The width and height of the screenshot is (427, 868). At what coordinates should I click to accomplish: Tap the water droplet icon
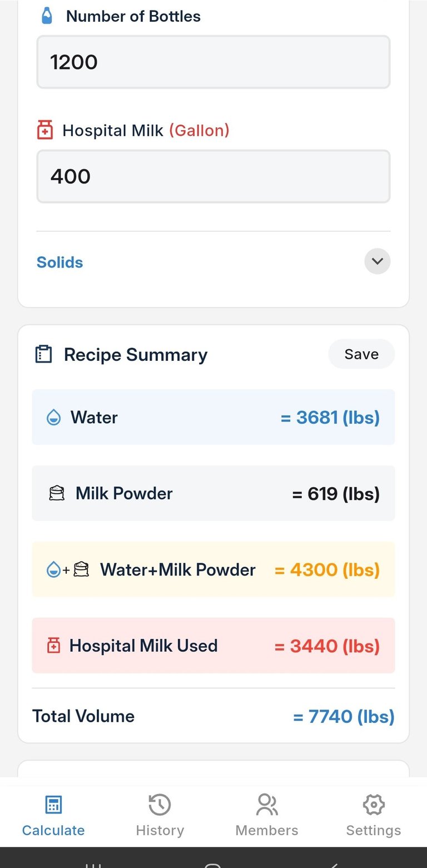(53, 417)
